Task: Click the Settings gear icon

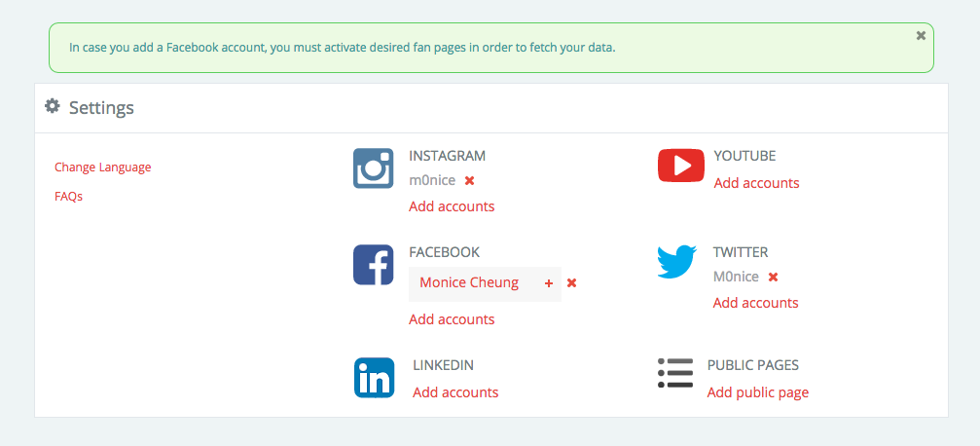Action: [x=53, y=107]
